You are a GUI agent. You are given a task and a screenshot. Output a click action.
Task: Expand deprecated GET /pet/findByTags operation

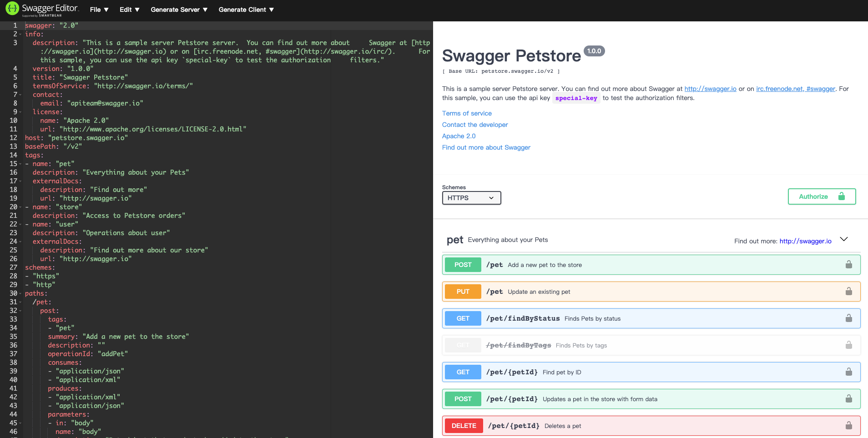coord(651,345)
